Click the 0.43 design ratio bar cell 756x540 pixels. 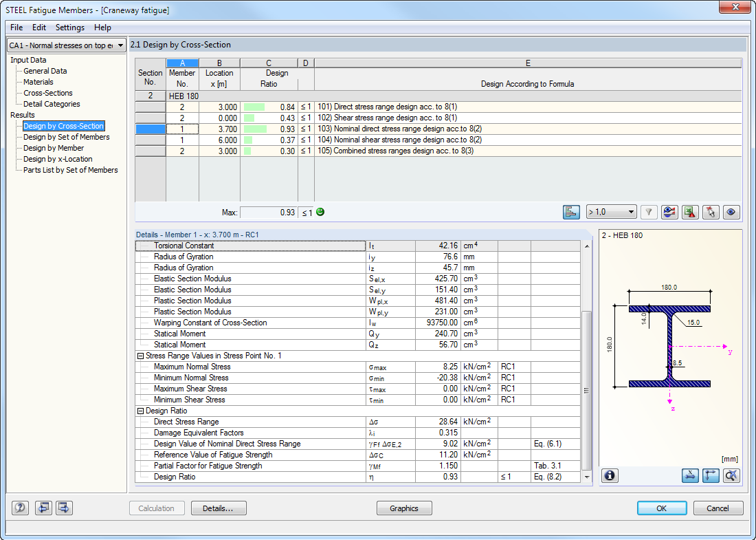click(x=269, y=118)
